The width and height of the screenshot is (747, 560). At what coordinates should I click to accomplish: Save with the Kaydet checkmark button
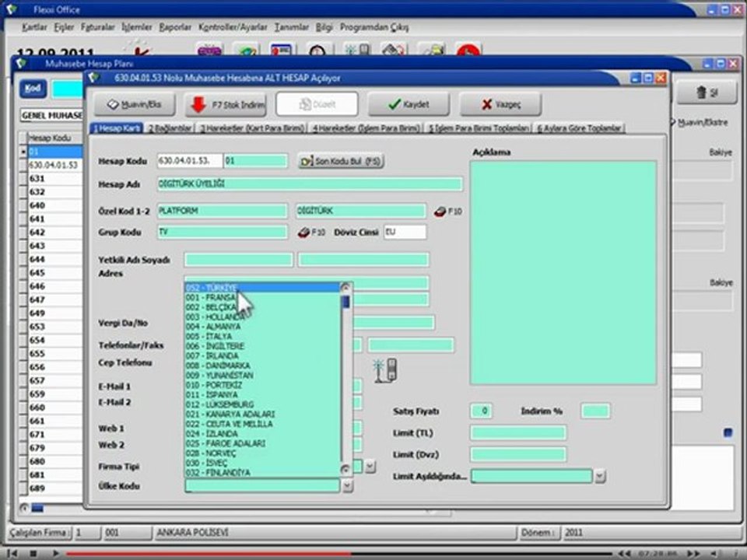(409, 104)
